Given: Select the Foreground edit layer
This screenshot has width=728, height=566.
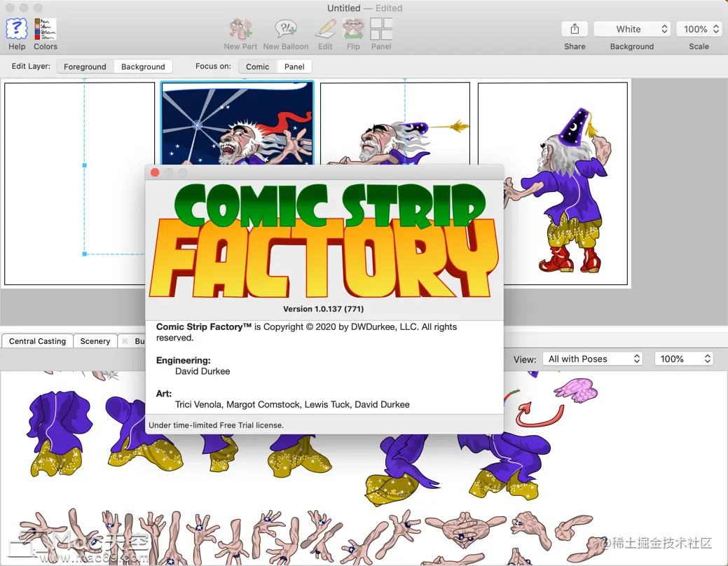Looking at the screenshot, I should [x=85, y=67].
